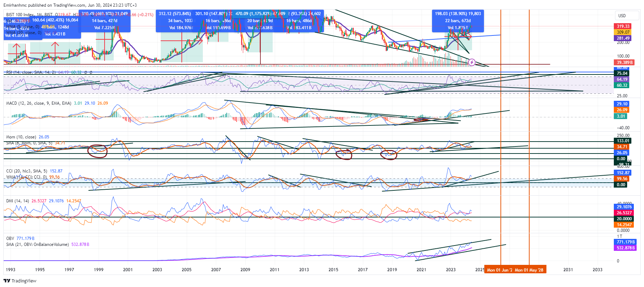The width and height of the screenshot is (644, 287).
Task: Select the BIST 100 Index chart title
Action: [29, 15]
